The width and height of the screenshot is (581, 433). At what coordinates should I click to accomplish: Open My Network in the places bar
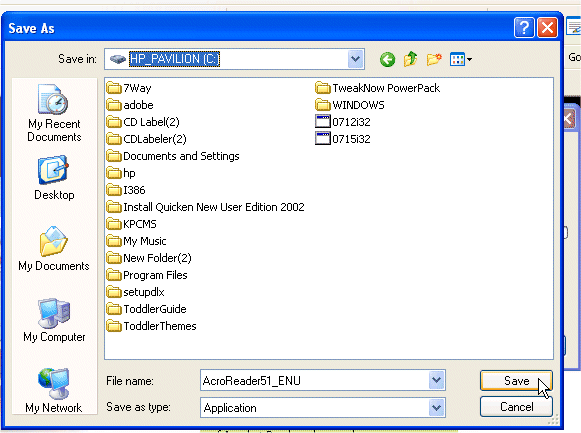(x=54, y=390)
